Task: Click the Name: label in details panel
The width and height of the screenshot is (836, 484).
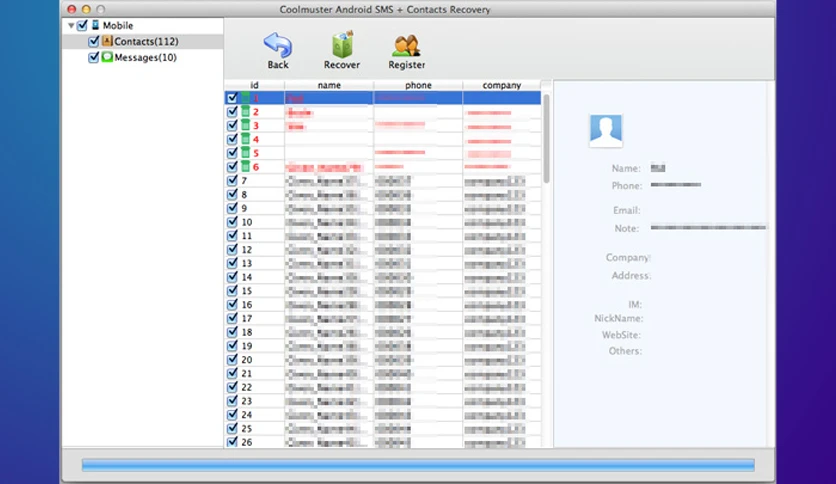Action: pyautogui.click(x=626, y=168)
